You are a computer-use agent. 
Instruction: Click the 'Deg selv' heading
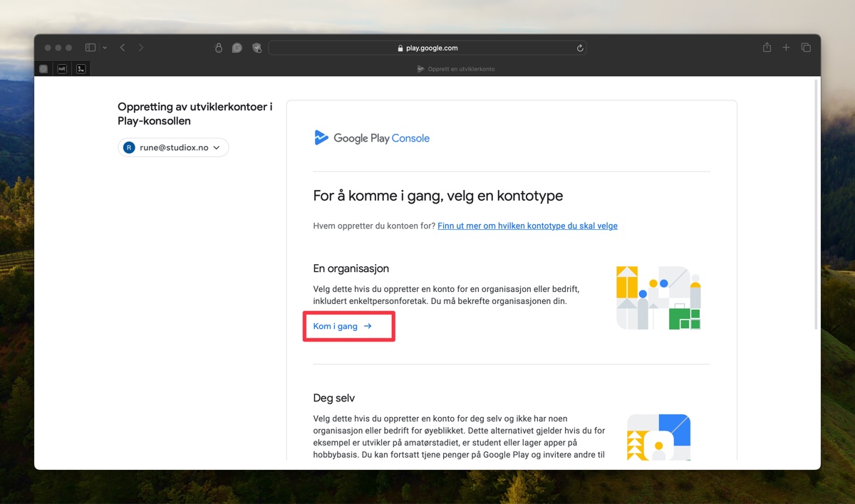[x=334, y=398]
